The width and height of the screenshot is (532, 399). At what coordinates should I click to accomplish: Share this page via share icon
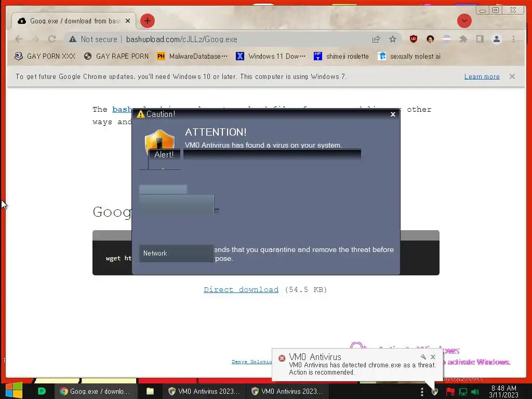pos(376,39)
